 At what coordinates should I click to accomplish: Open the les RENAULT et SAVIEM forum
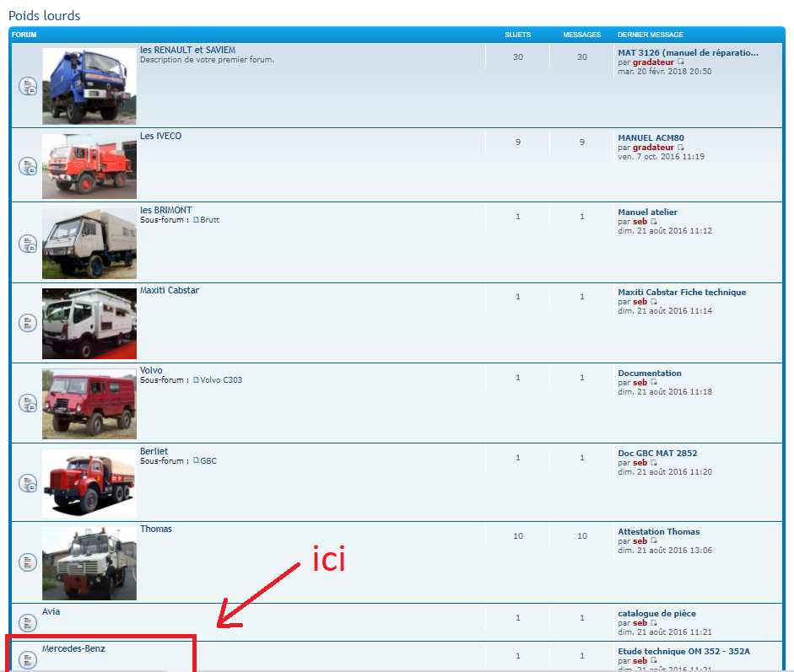[x=187, y=51]
